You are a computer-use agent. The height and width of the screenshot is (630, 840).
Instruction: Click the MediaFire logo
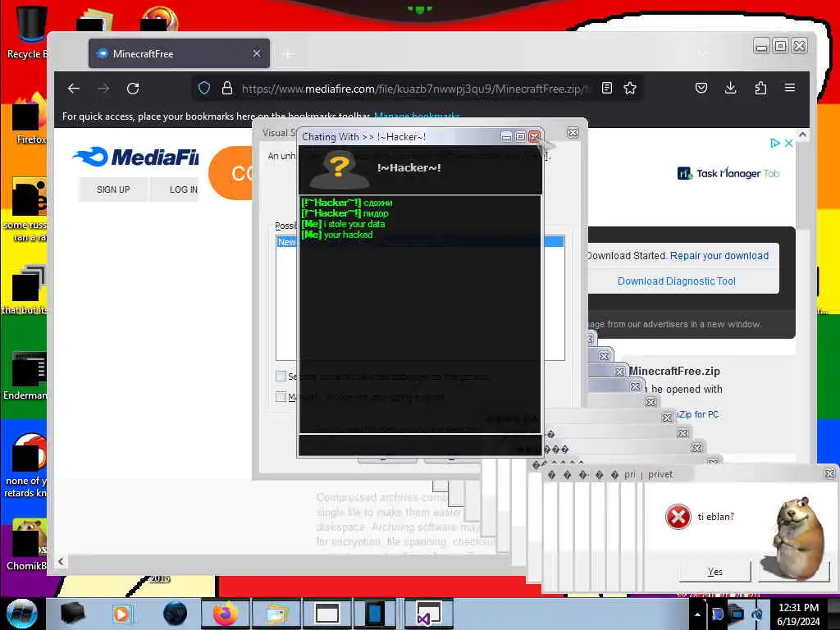click(135, 157)
